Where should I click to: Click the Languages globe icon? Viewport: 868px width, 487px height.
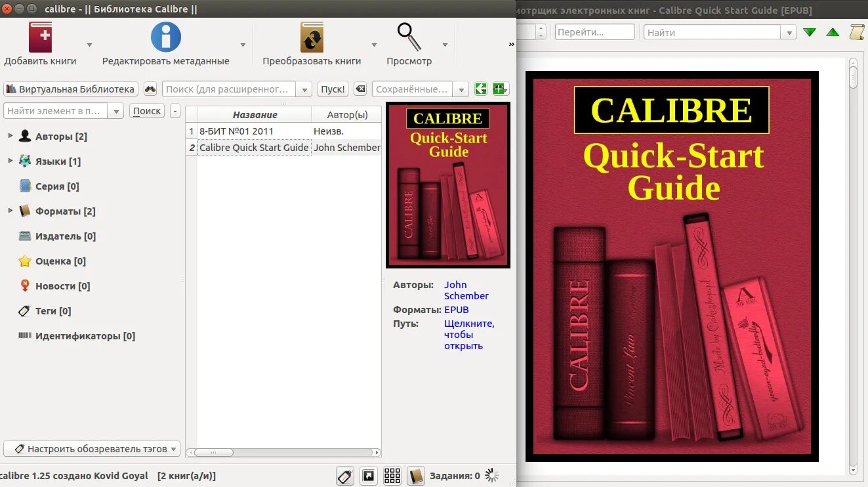click(25, 161)
